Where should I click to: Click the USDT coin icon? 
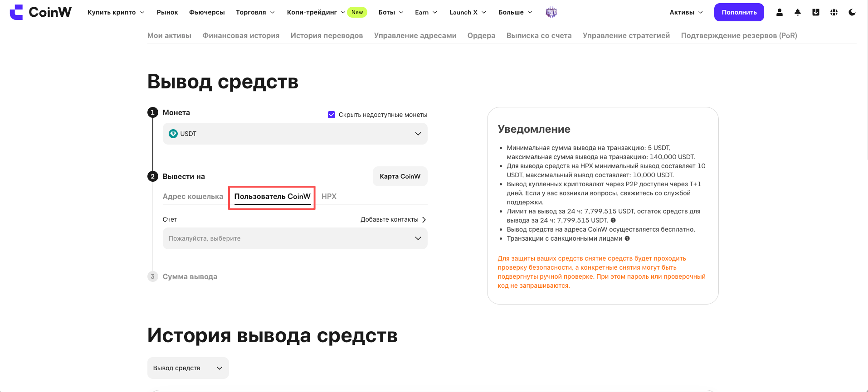[173, 134]
